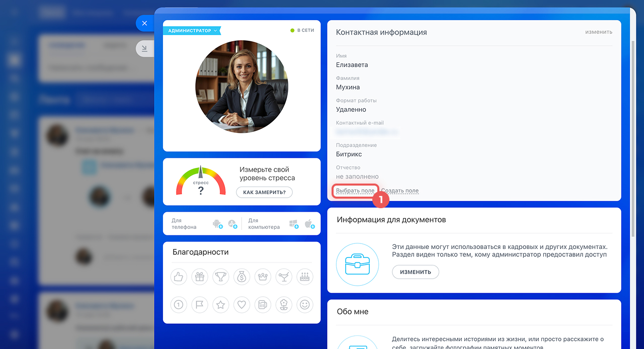Click the Отчество value не заполнено
The image size is (644, 349).
tap(357, 177)
